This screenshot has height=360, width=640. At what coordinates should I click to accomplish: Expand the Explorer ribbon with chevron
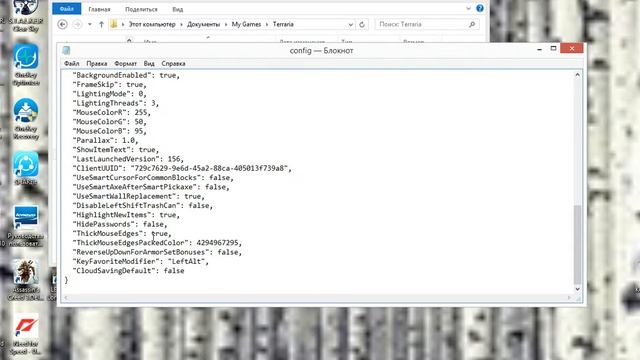(x=468, y=8)
